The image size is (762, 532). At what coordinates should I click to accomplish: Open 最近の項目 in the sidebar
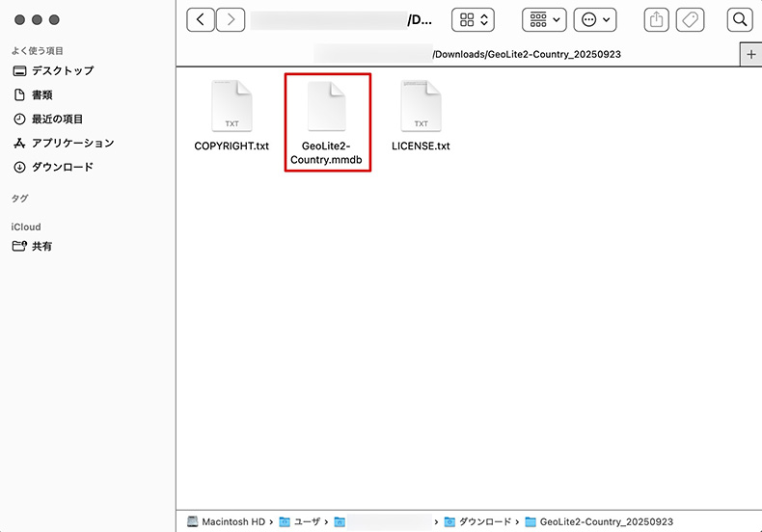coord(48,119)
